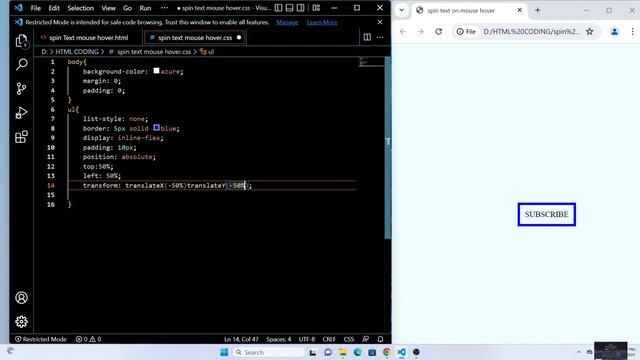Open the Chrome tab search dropdown

402,10
